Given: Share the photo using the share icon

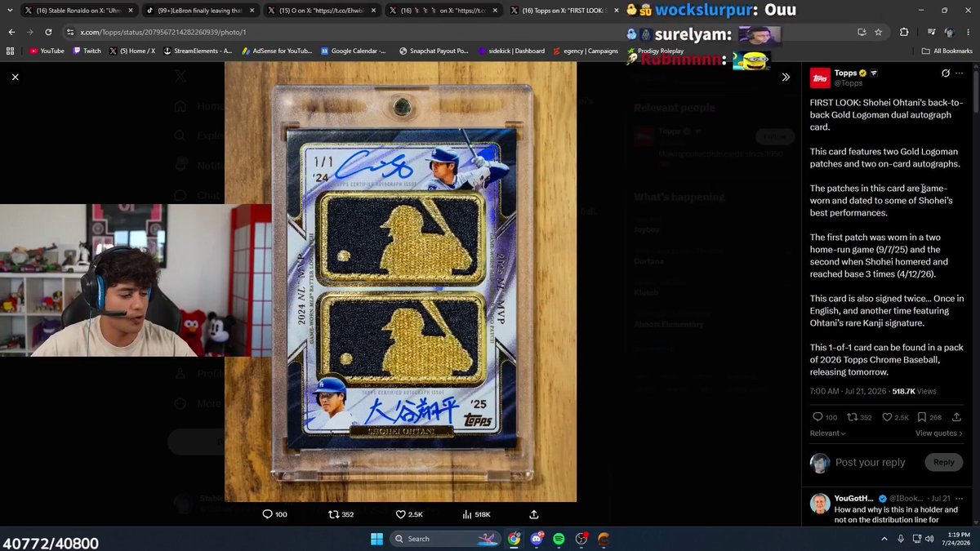Looking at the screenshot, I should [x=534, y=514].
